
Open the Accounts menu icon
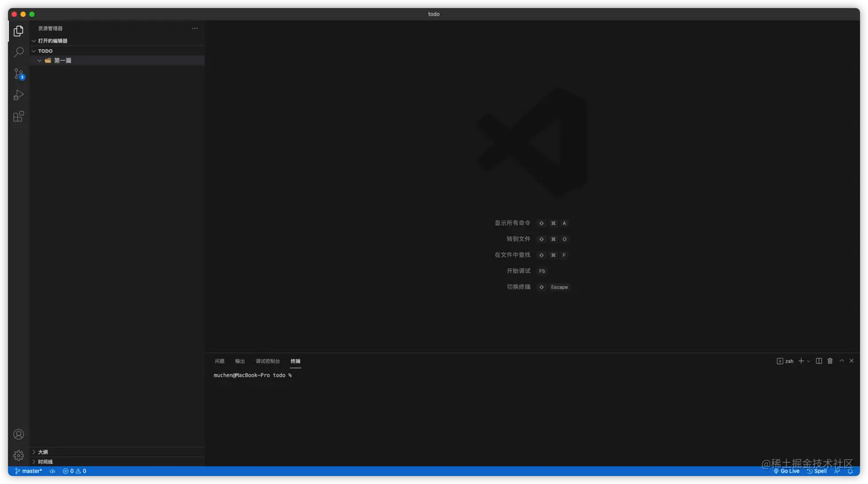pos(18,435)
